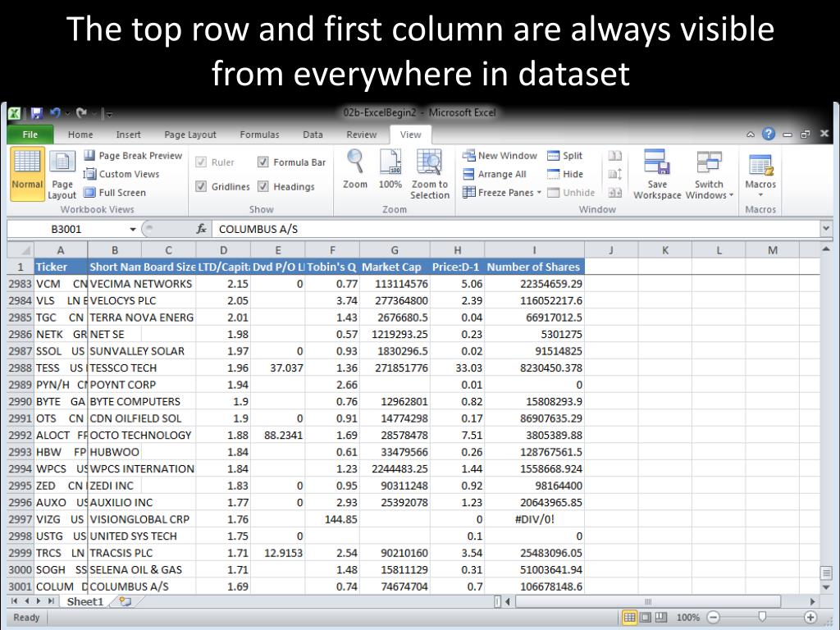This screenshot has width=840, height=630.
Task: Switch to the Review tab
Action: click(362, 135)
